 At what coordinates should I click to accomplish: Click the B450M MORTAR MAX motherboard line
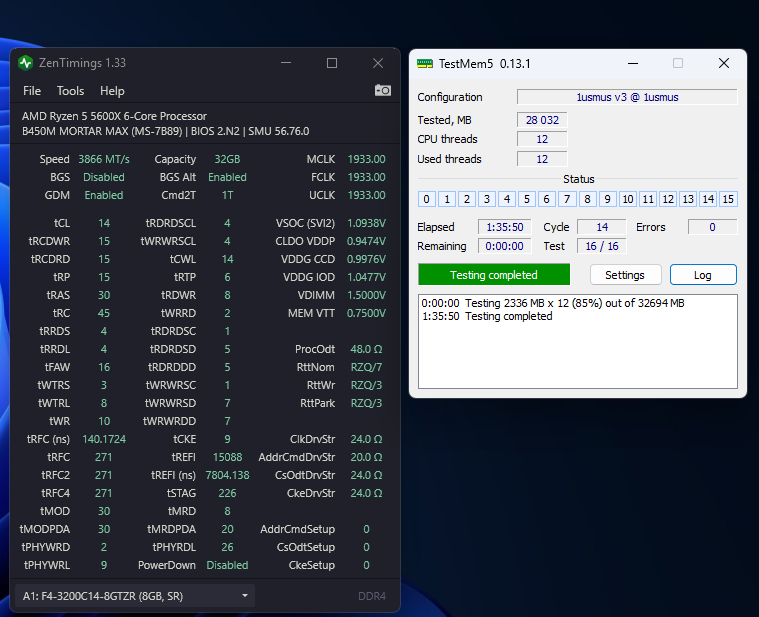pyautogui.click(x=166, y=131)
